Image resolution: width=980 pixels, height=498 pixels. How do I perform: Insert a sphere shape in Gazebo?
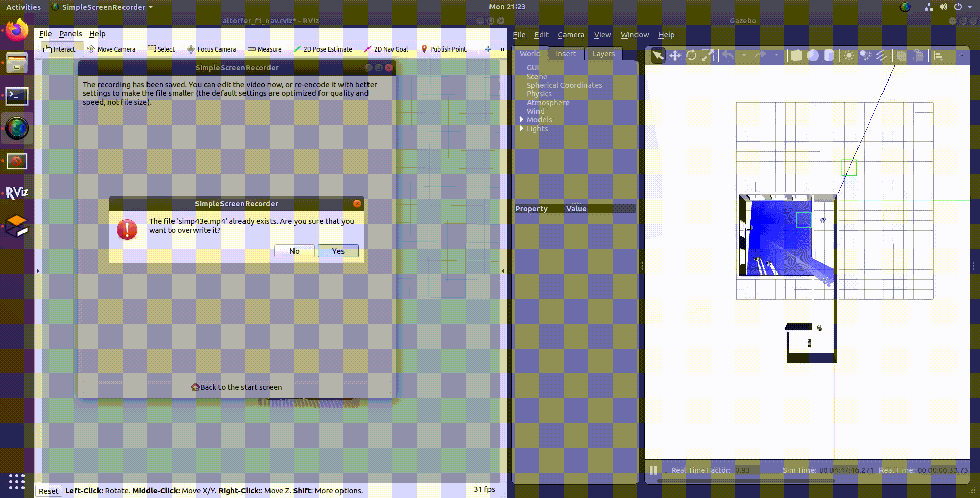pos(813,56)
